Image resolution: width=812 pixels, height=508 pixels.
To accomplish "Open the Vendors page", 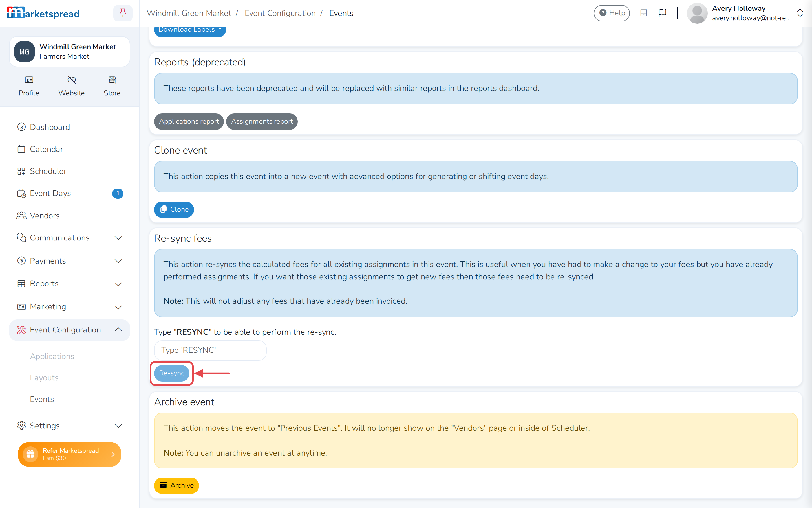I will click(x=69, y=216).
